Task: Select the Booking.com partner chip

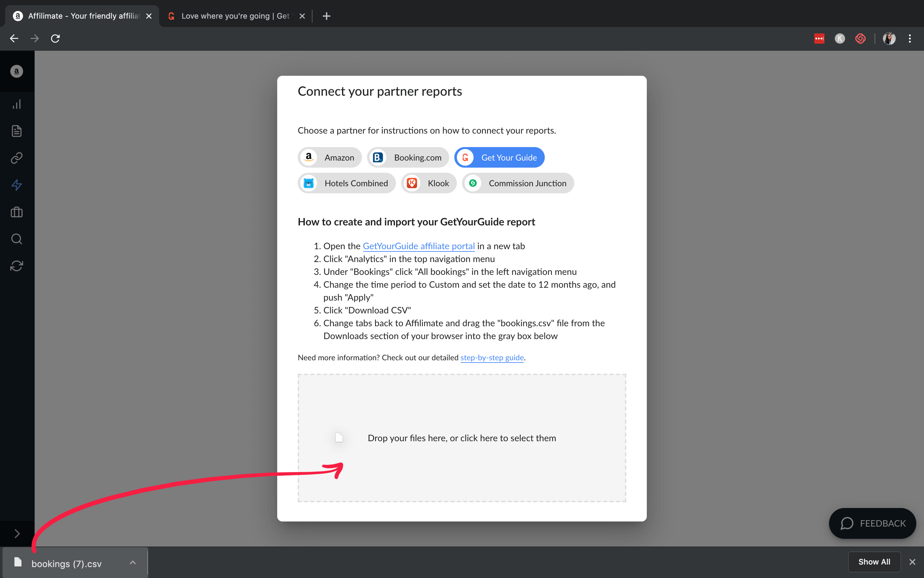Action: [408, 157]
